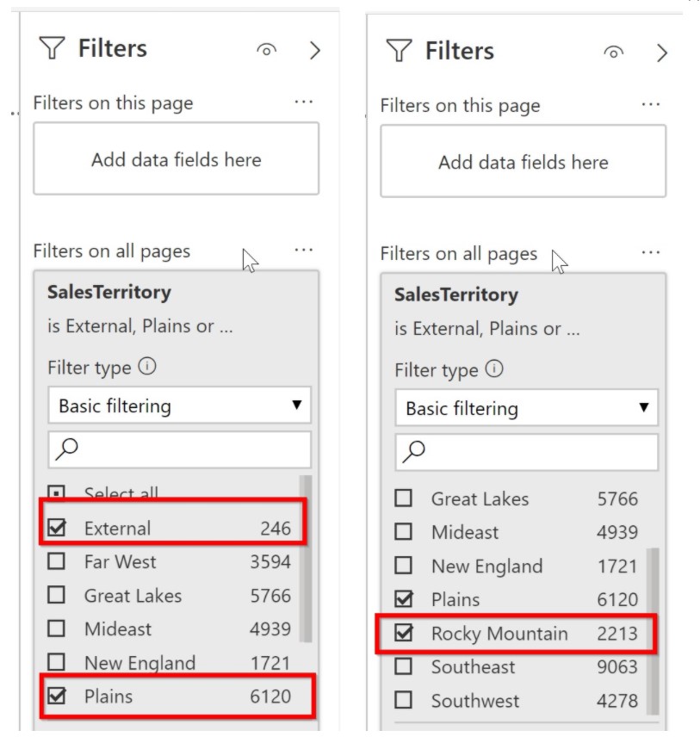This screenshot has height=743, width=700.
Task: Click the magnifier icon in left pane search box
Action: (66, 449)
